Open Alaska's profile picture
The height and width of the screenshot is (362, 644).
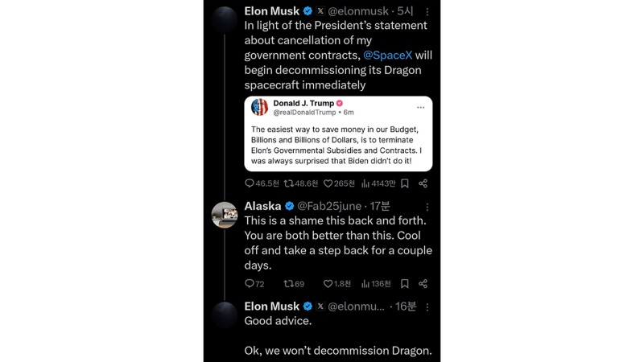(225, 215)
